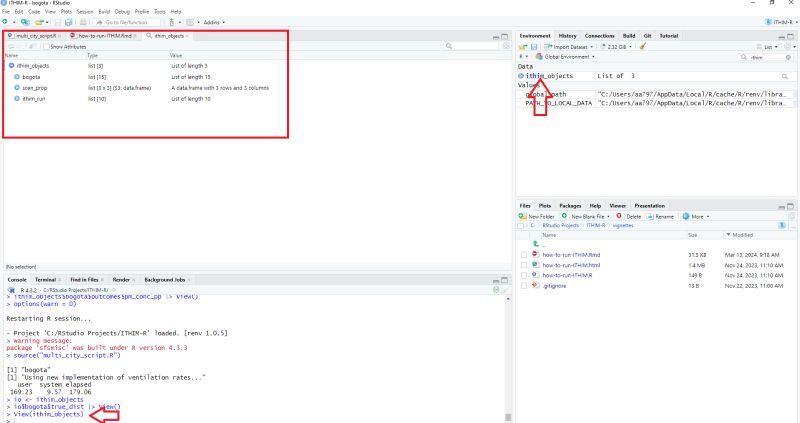Expand the ithim_run list node
This screenshot has height=423, width=800.
pos(17,99)
